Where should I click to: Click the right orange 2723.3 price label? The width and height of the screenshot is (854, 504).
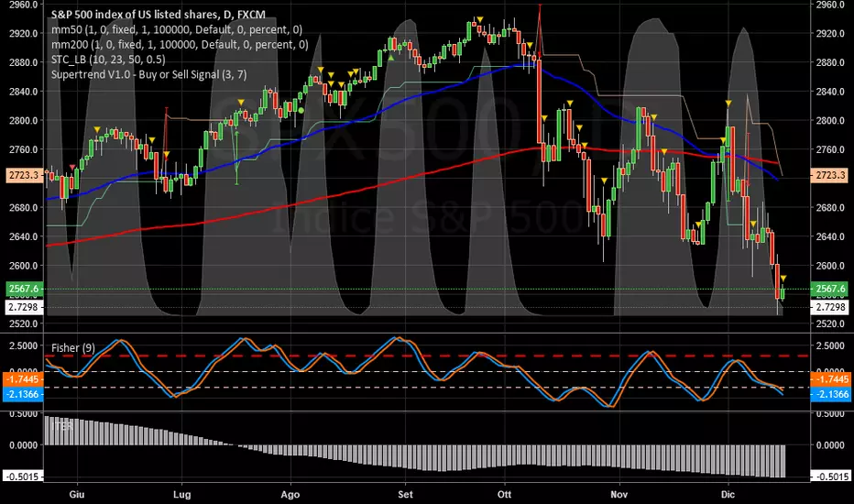829,175
